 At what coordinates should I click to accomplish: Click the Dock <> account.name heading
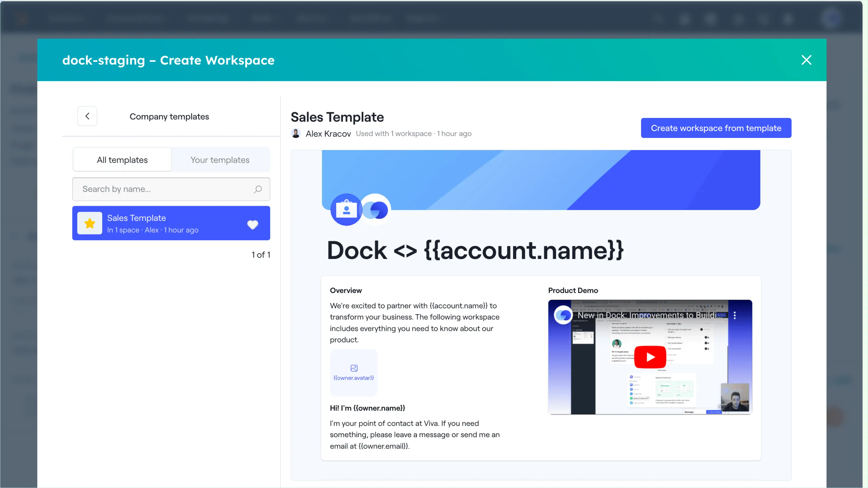point(475,251)
